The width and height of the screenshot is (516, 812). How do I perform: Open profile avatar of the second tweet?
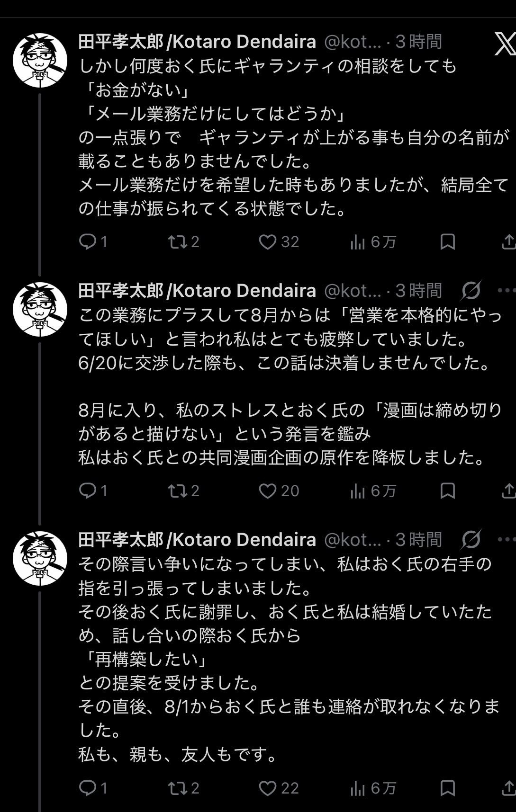click(x=40, y=310)
